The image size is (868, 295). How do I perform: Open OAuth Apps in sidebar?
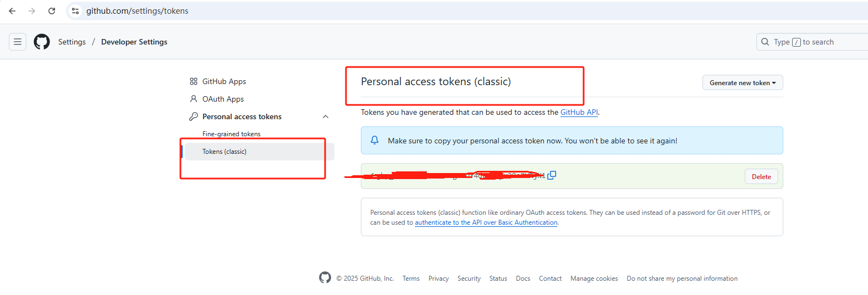click(223, 99)
